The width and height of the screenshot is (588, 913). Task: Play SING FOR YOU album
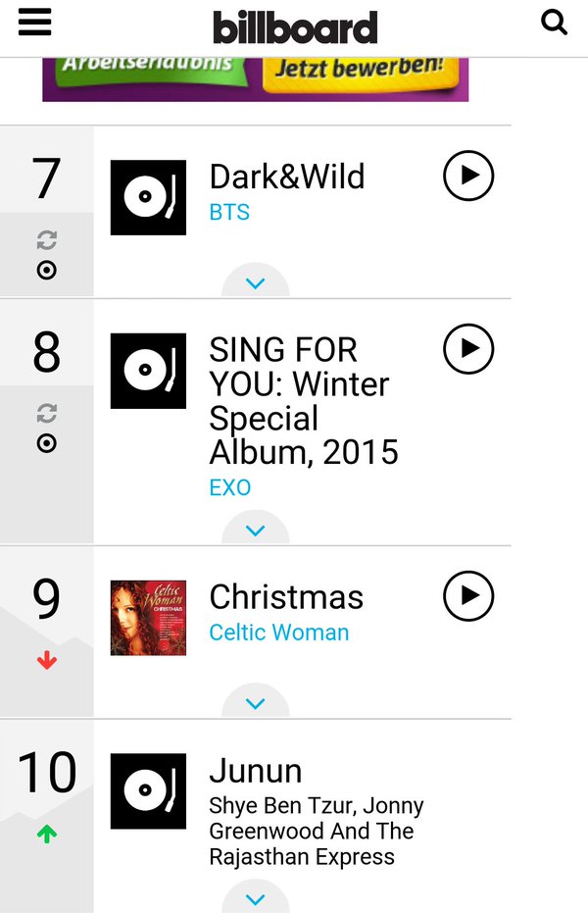[x=468, y=348]
